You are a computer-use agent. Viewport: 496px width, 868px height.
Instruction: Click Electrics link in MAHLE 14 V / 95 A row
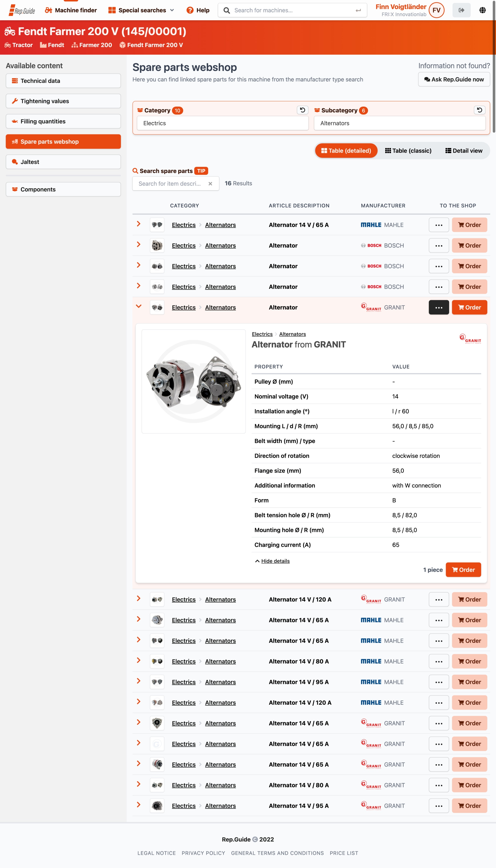click(x=184, y=682)
